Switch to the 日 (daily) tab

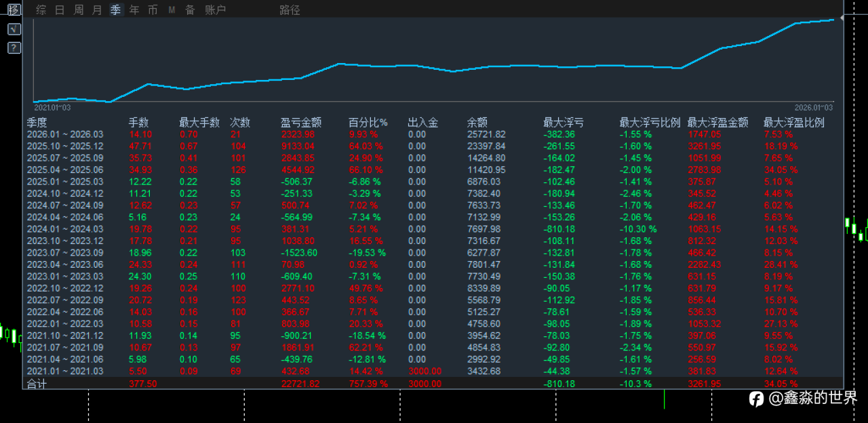(60, 10)
